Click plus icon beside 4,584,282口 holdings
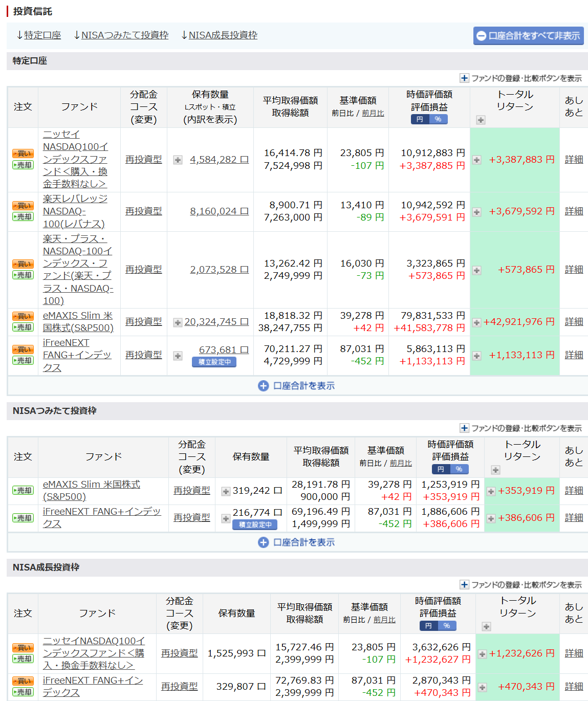The height and width of the screenshot is (701, 588). (x=178, y=160)
